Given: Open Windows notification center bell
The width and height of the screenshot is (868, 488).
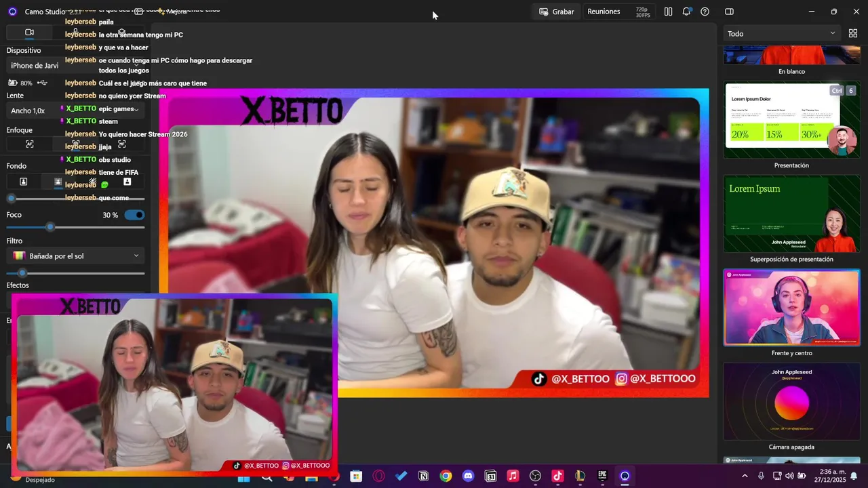Looking at the screenshot, I should coord(854,476).
